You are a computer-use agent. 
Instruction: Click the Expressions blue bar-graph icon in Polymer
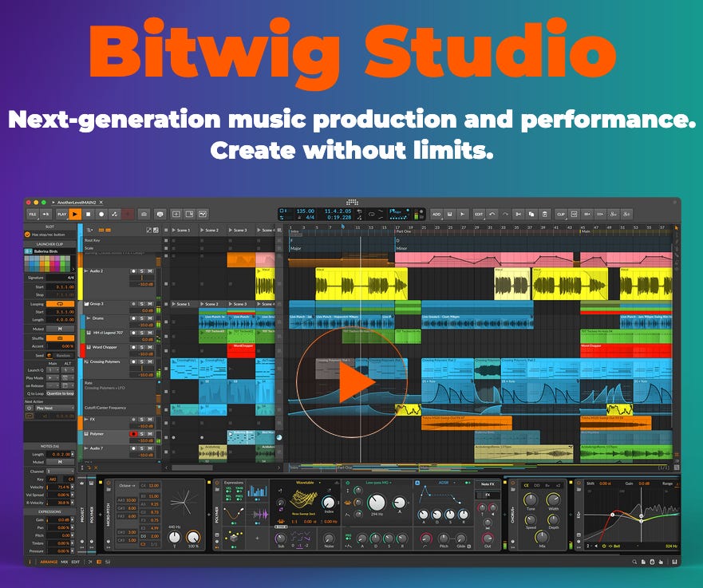[258, 491]
